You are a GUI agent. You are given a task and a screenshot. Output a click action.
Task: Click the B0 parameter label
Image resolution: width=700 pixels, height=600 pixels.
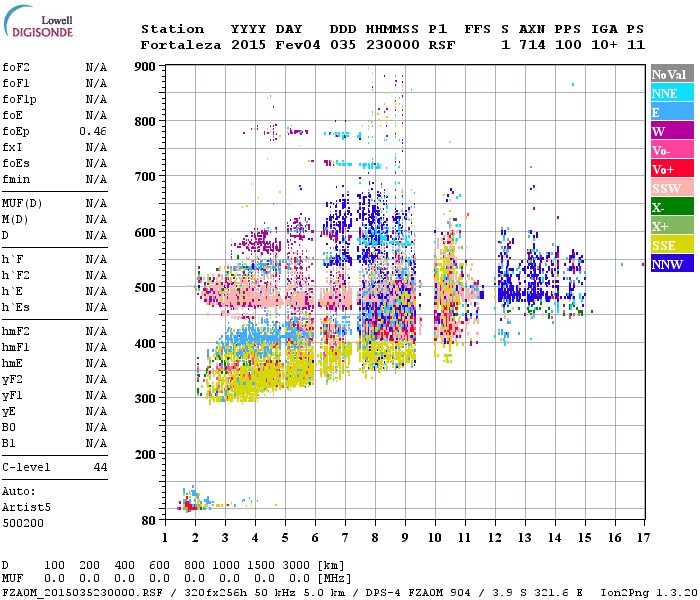[x=8, y=427]
